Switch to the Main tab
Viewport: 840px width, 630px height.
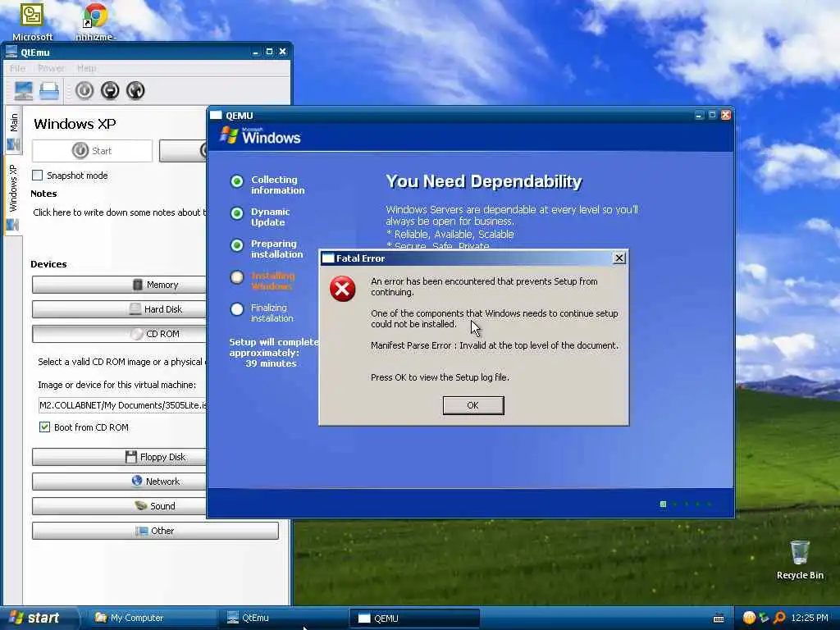[13, 130]
